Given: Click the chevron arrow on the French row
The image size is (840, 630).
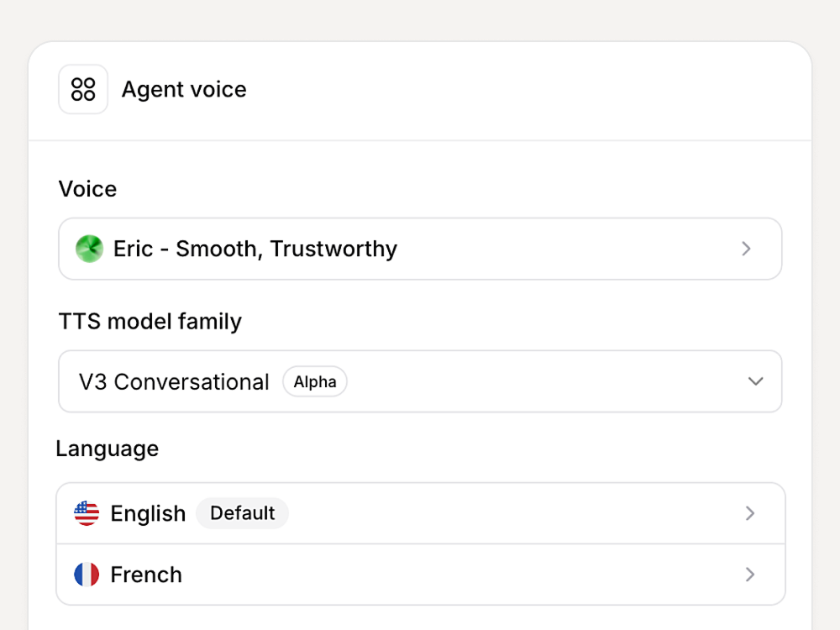Looking at the screenshot, I should (750, 575).
